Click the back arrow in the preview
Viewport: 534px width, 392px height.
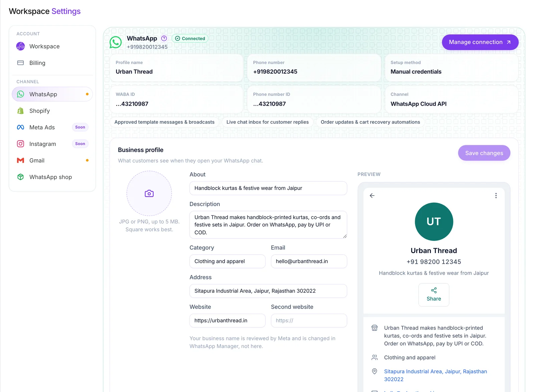click(x=372, y=196)
